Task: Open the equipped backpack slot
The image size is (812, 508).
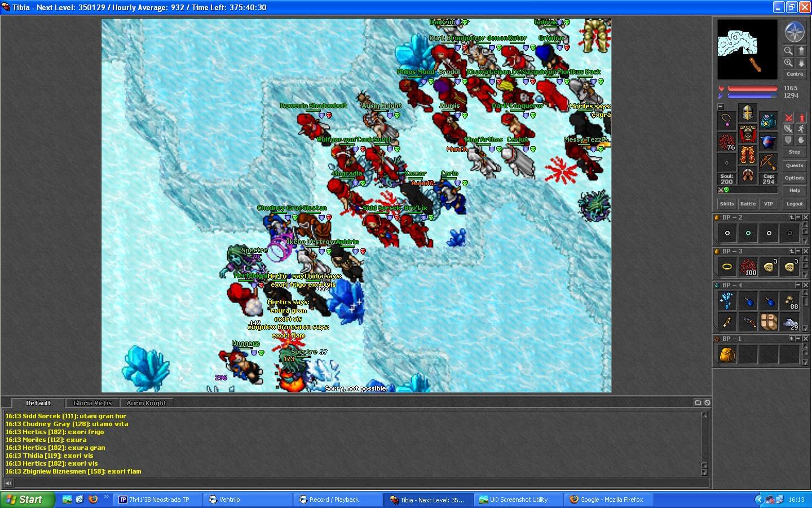Action: pyautogui.click(x=769, y=121)
